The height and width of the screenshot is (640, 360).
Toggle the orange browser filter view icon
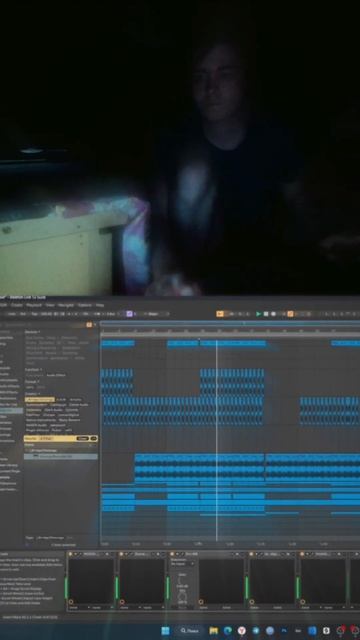[89, 324]
